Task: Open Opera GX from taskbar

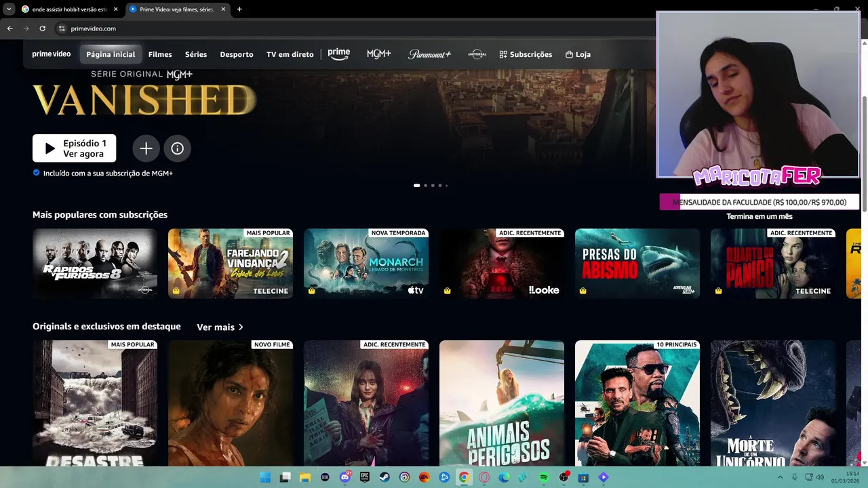Action: coord(484,477)
